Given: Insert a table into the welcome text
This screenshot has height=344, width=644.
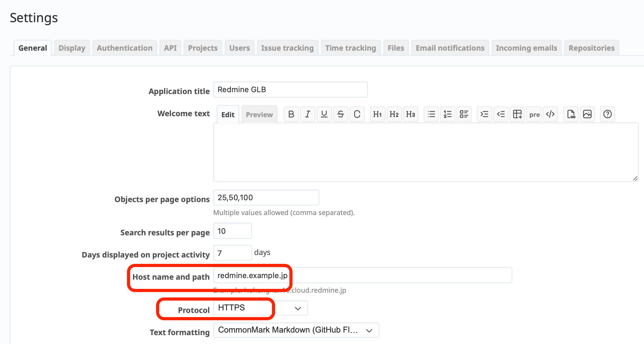Looking at the screenshot, I should [517, 114].
